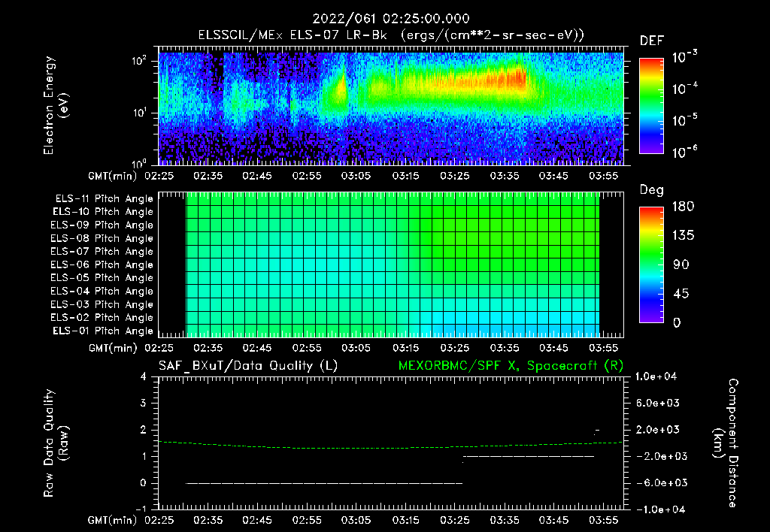
Task: Click '03:15' under the pitch angle grid
Action: (405, 348)
